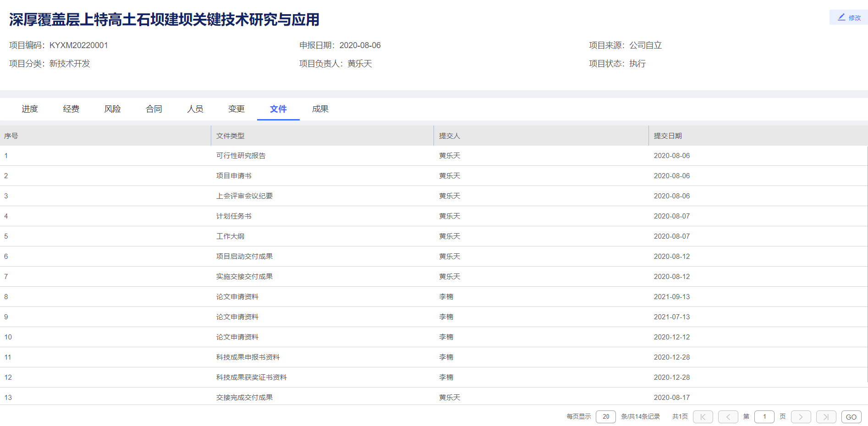
Task: Sort by the 序号 column header
Action: (105, 136)
